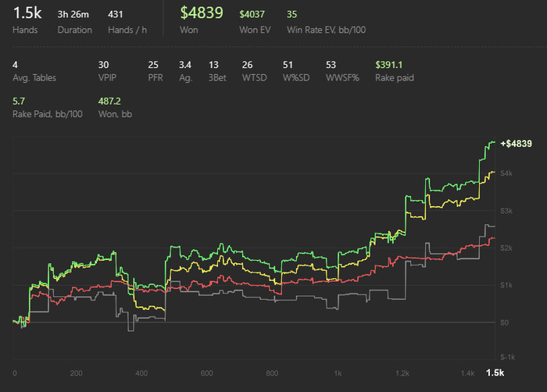Select the 400 x-axis tick label
Screen dimensions: 547x392
pos(141,373)
